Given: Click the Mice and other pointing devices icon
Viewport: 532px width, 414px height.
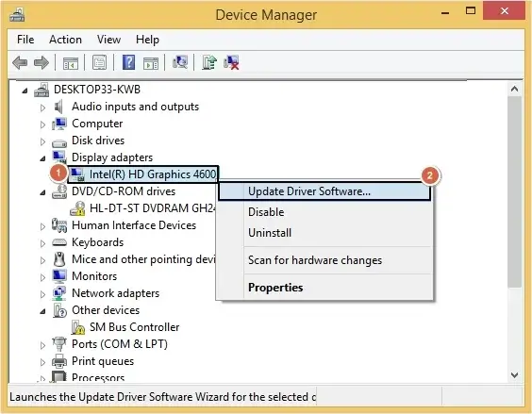Looking at the screenshot, I should [59, 259].
